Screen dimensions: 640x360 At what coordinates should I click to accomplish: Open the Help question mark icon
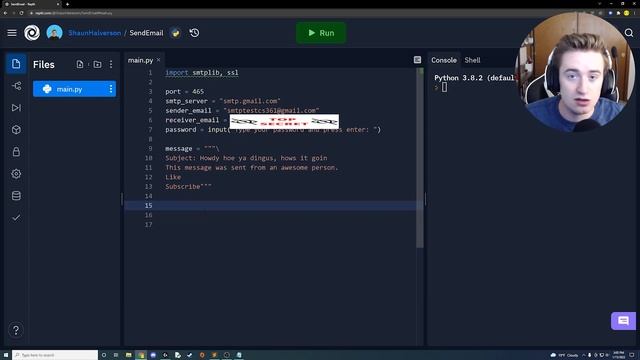[16, 330]
